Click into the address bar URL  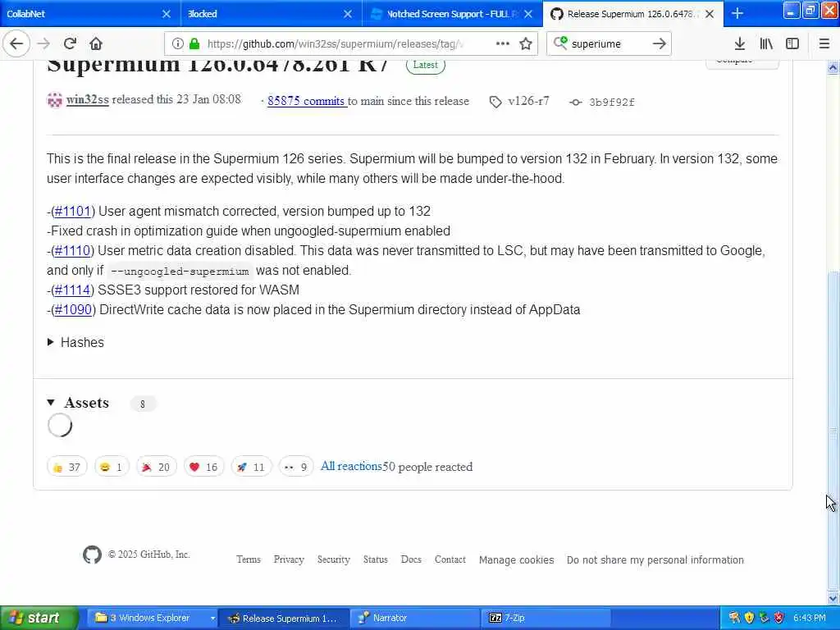(335, 43)
